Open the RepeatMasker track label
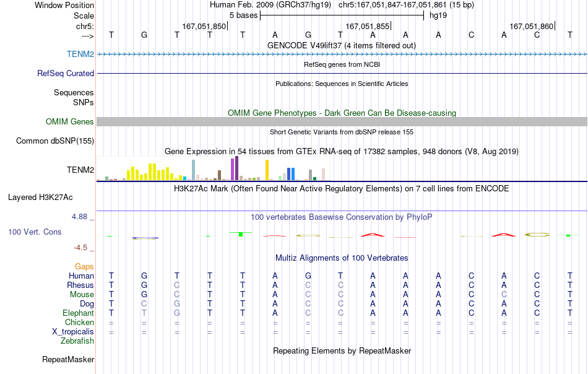Screen dimensions: 588x374 point(68,359)
